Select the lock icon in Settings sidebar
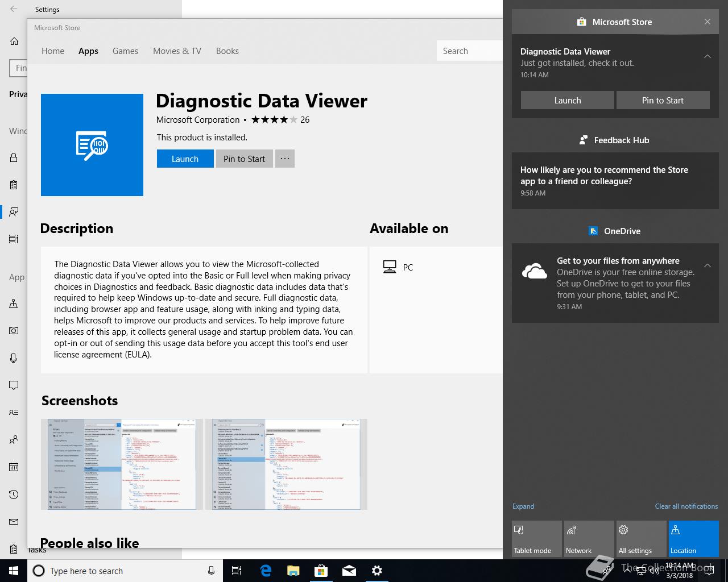This screenshot has width=728, height=582. [14, 157]
